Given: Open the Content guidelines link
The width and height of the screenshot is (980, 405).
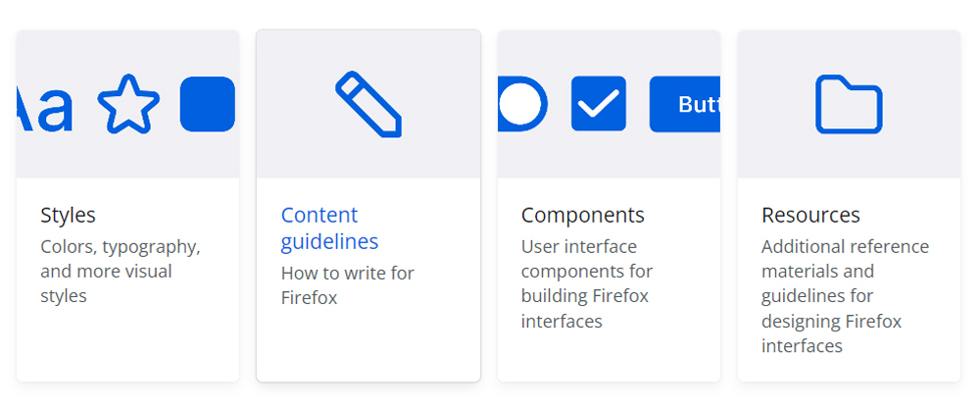Looking at the screenshot, I should click(329, 228).
